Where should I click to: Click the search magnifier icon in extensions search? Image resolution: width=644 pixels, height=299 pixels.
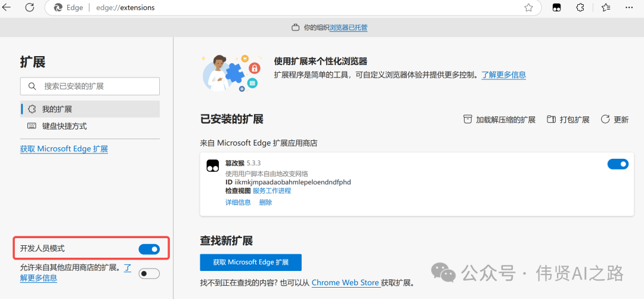32,87
